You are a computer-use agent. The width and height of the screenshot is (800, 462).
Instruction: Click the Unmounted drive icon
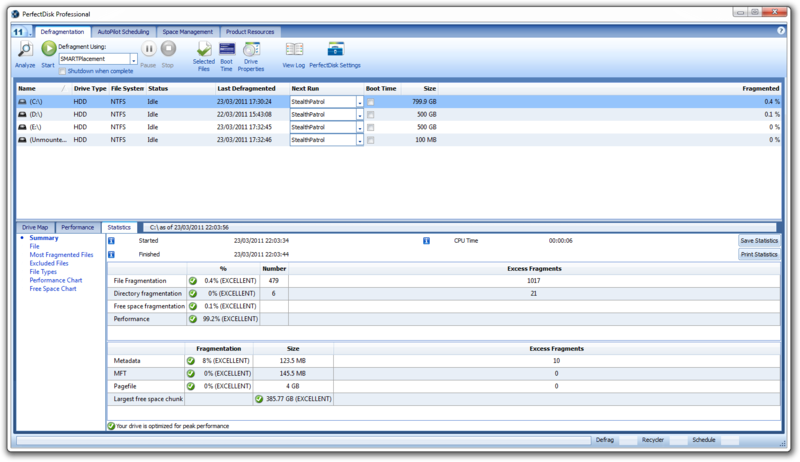22,140
